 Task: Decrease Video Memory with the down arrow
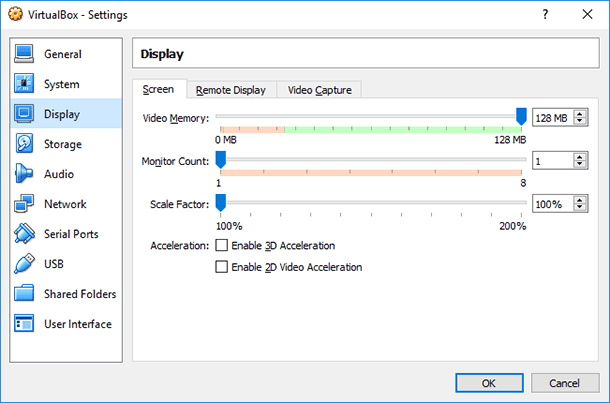[580, 121]
